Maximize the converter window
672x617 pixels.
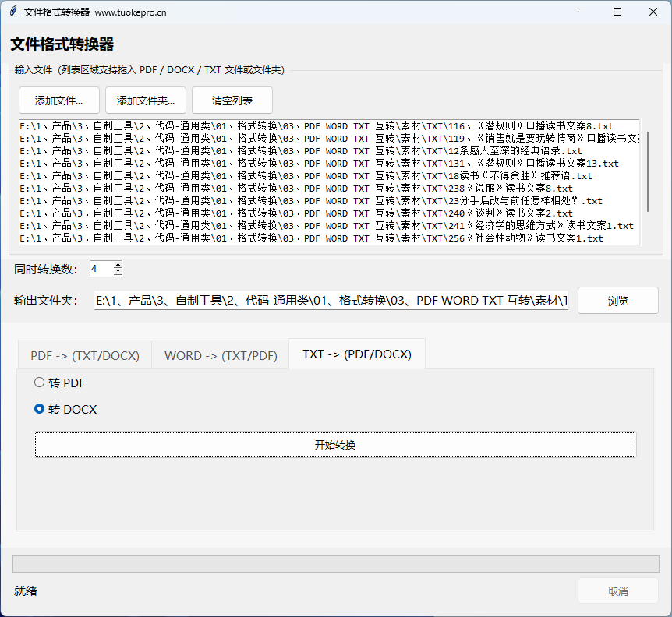(x=617, y=12)
